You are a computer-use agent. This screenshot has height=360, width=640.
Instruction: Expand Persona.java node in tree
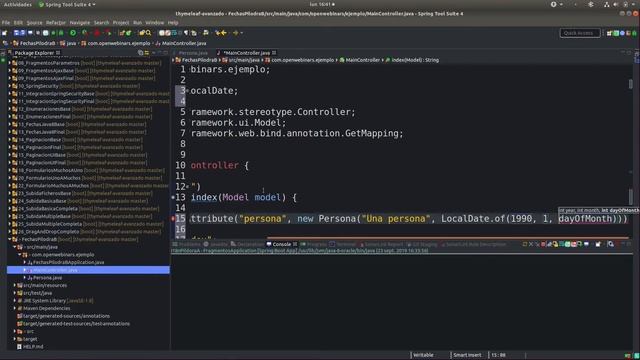coord(24,278)
